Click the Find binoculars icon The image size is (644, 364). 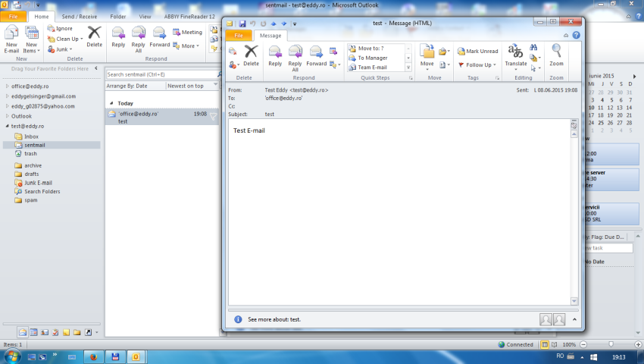(x=533, y=47)
